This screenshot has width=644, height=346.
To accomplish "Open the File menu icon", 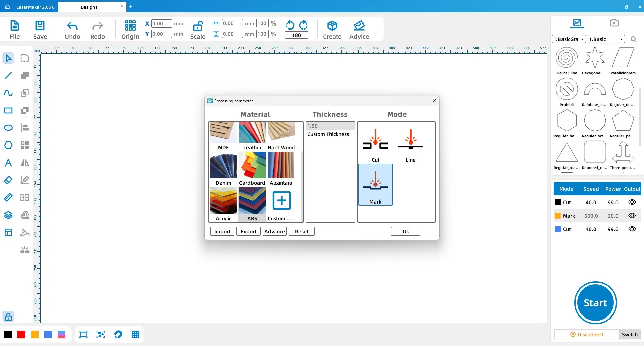I will 15,26.
